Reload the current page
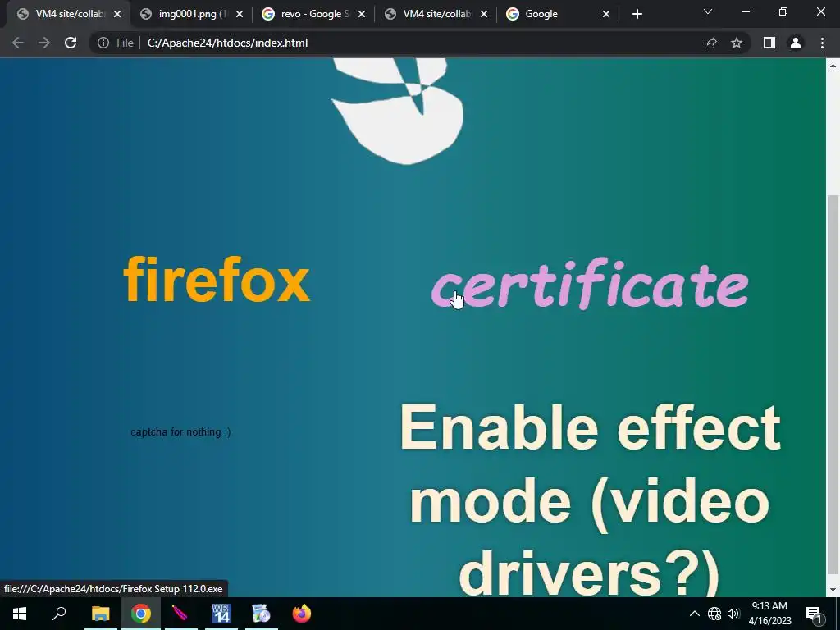Screen dimensions: 840x630 pyautogui.click(x=71, y=43)
